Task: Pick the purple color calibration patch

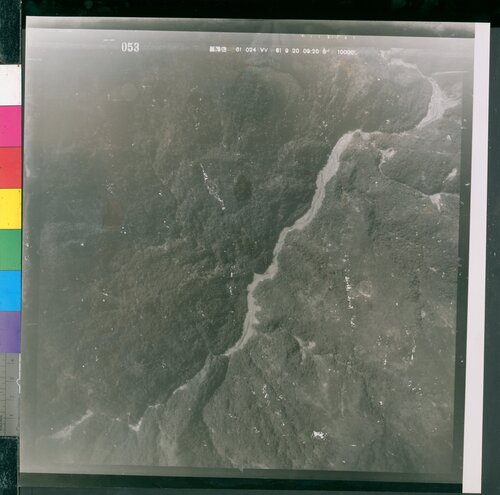Action: point(10,332)
